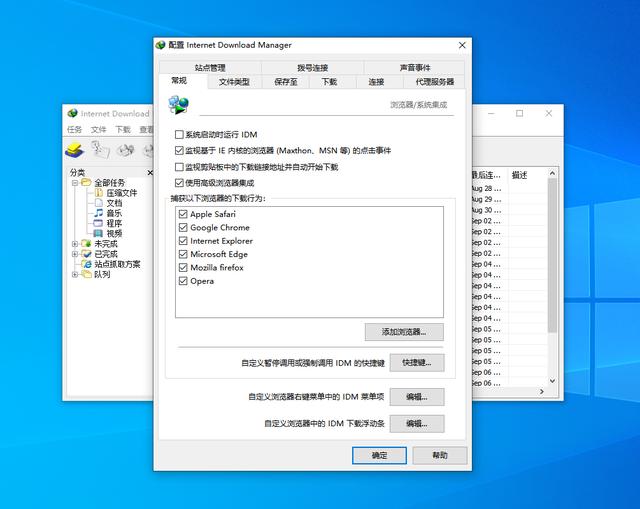The height and width of the screenshot is (509, 640).
Task: Click the IDM logo in main window title bar
Action: (x=73, y=113)
